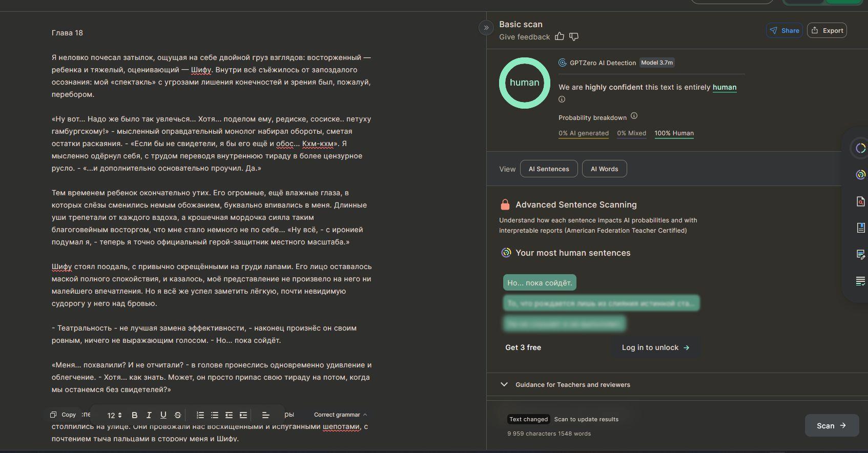Click the Share button
The height and width of the screenshot is (453, 868).
pos(784,31)
